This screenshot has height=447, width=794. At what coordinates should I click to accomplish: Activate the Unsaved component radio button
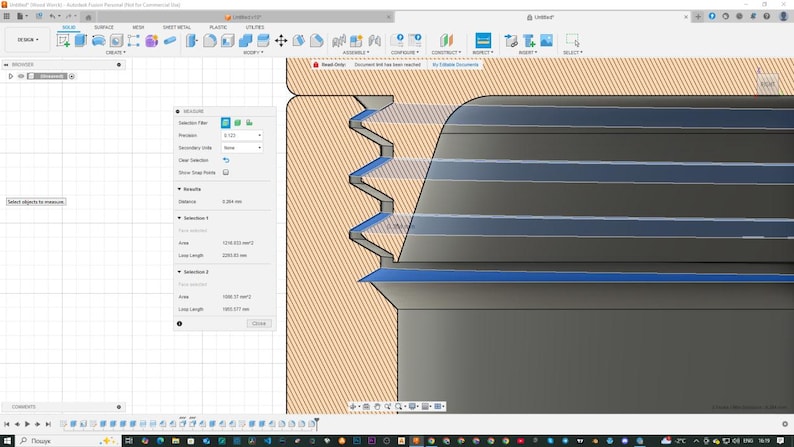pos(72,76)
